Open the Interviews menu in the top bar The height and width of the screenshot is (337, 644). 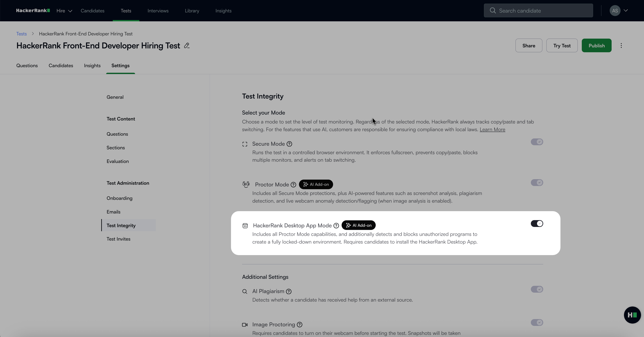point(158,11)
